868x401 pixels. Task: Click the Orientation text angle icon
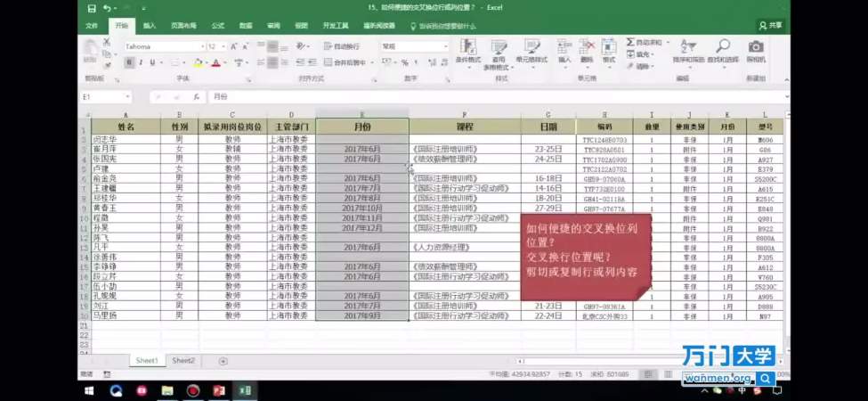point(301,46)
